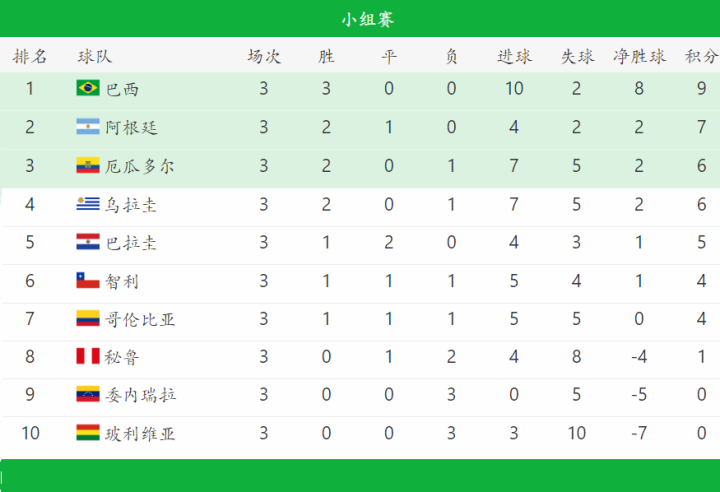720x492 pixels.
Task: Open the 乌拉圭 team link
Action: pyautogui.click(x=131, y=205)
